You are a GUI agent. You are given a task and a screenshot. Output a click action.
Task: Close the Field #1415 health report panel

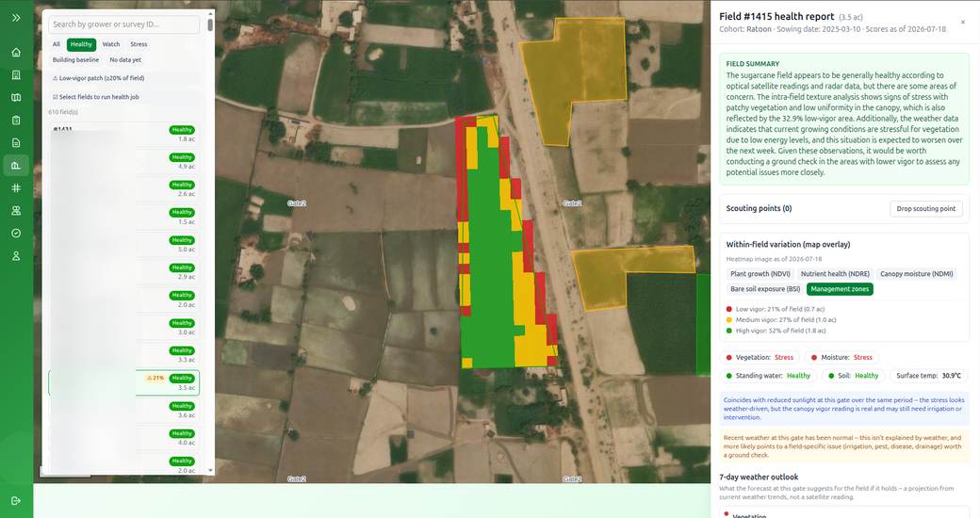[962, 22]
